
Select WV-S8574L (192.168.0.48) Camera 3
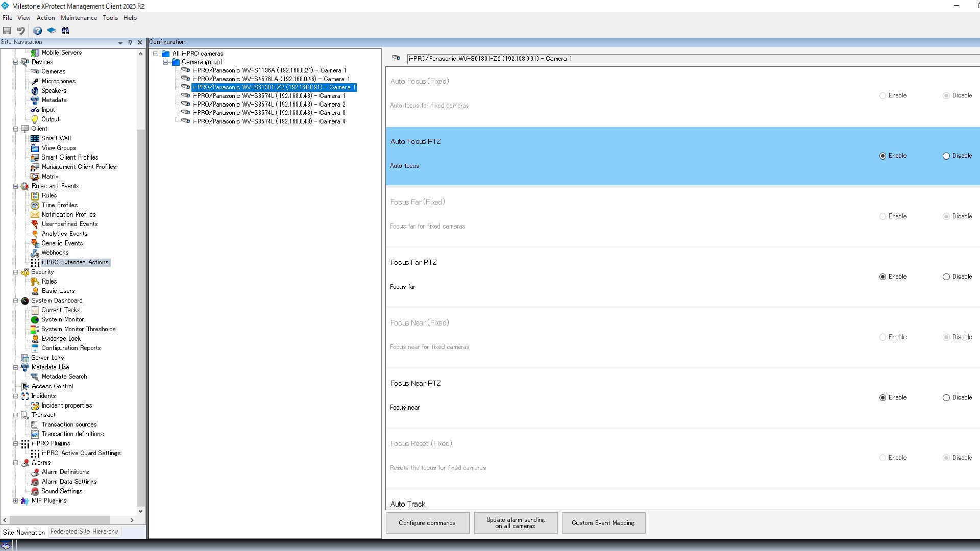pyautogui.click(x=269, y=113)
